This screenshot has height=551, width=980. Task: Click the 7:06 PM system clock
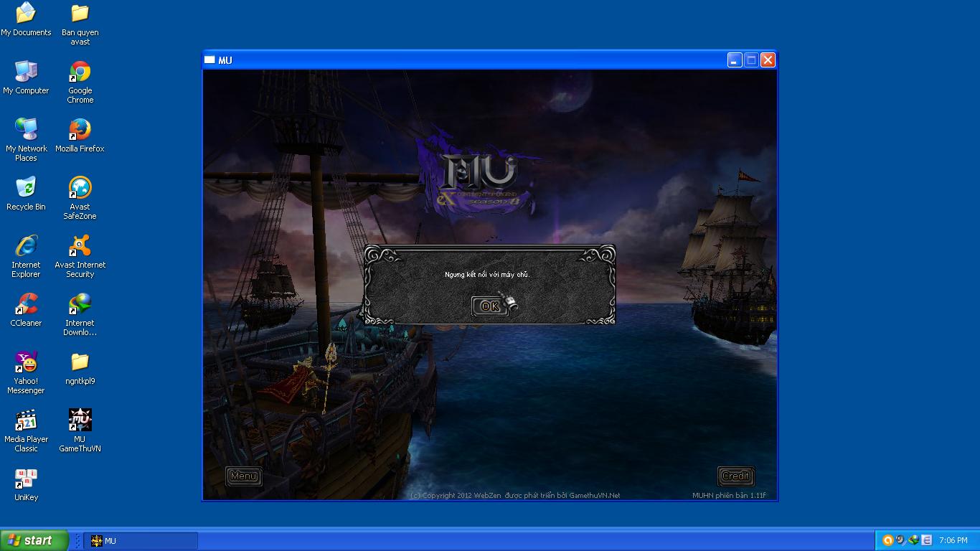coord(953,541)
